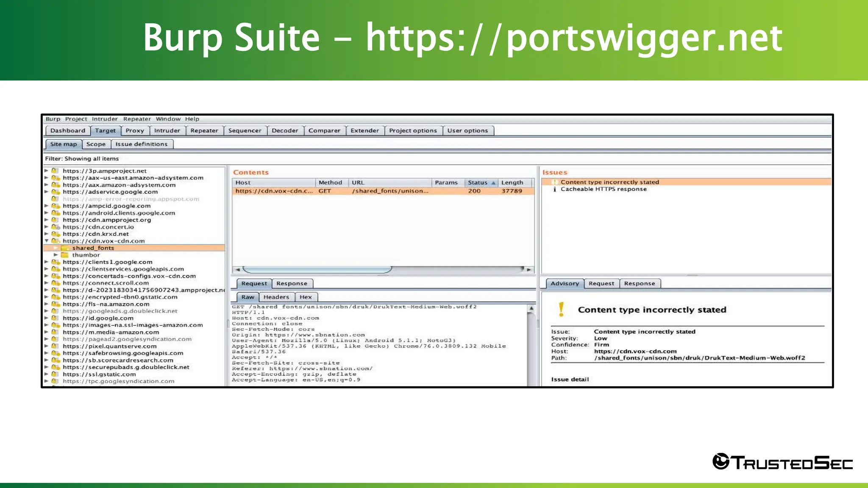Open the Help menu
The image size is (868, 488).
tap(192, 119)
